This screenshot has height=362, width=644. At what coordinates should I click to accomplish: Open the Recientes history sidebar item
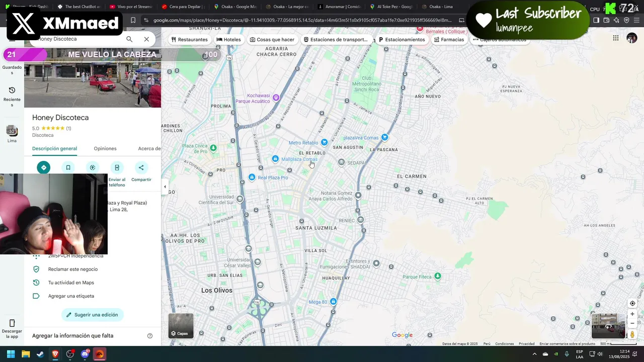coord(12,96)
